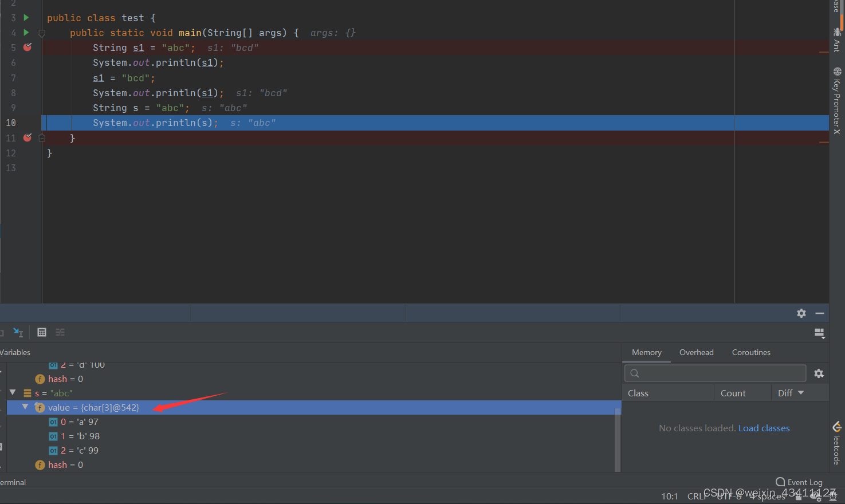Open Evaluate Expression calculator icon
Screen dimensions: 845x504
42,332
